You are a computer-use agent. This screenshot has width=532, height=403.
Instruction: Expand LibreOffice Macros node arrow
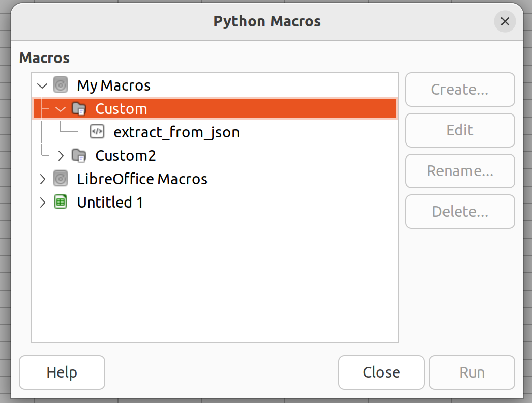click(x=42, y=179)
